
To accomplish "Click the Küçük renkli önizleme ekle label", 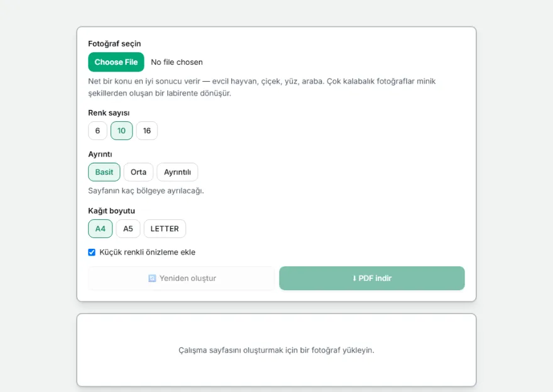I will pos(148,253).
